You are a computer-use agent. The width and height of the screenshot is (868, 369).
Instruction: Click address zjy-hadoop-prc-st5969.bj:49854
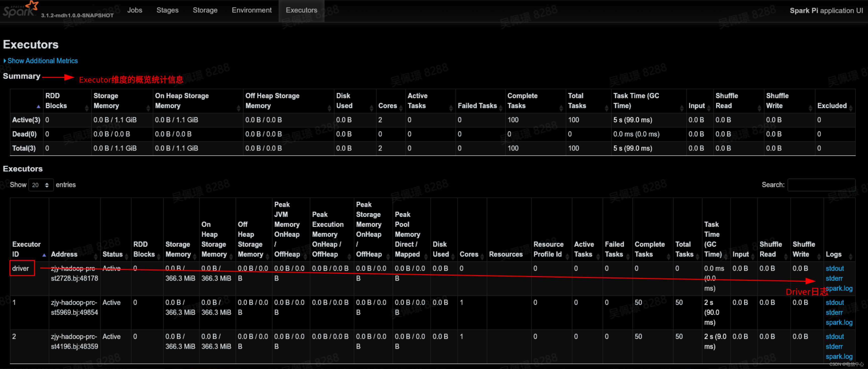click(74, 307)
